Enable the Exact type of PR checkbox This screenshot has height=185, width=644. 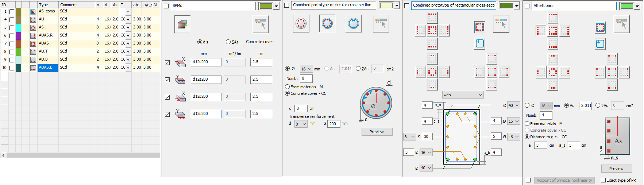click(603, 180)
